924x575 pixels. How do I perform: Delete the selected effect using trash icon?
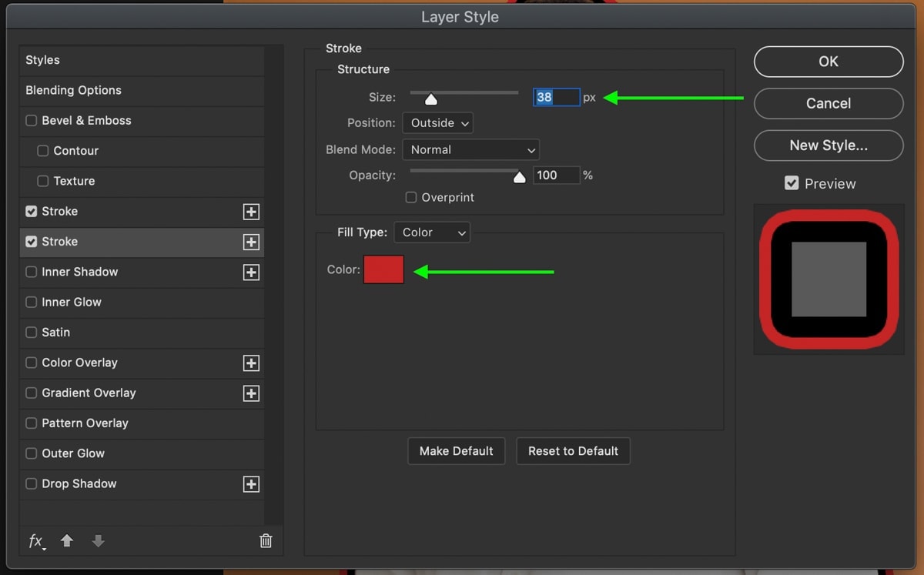[266, 541]
